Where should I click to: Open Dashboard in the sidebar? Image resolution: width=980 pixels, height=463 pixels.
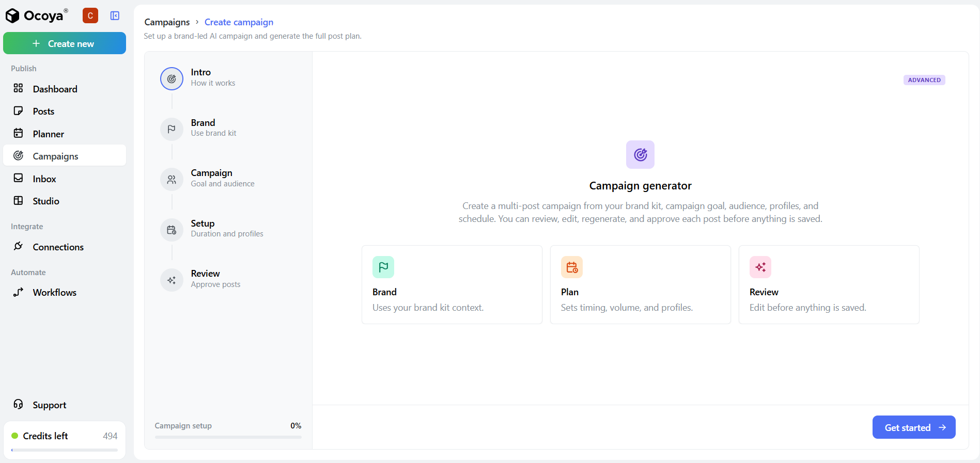pos(65,89)
